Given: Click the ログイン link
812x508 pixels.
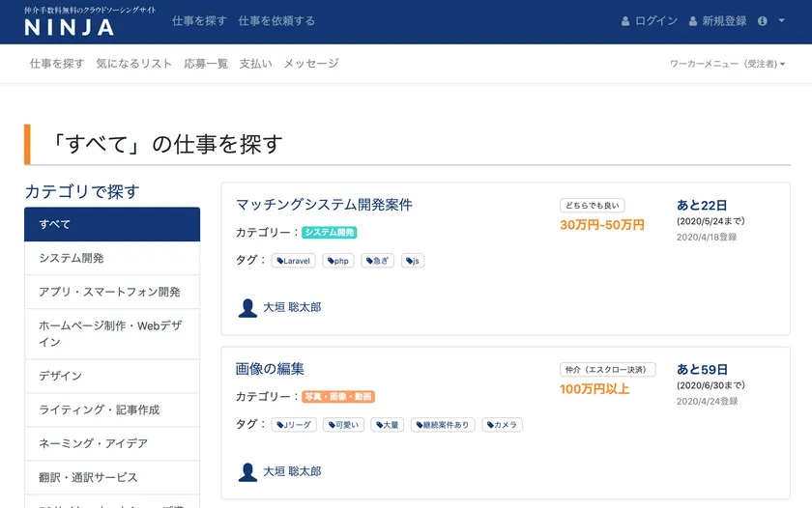Looking at the screenshot, I should tap(649, 20).
